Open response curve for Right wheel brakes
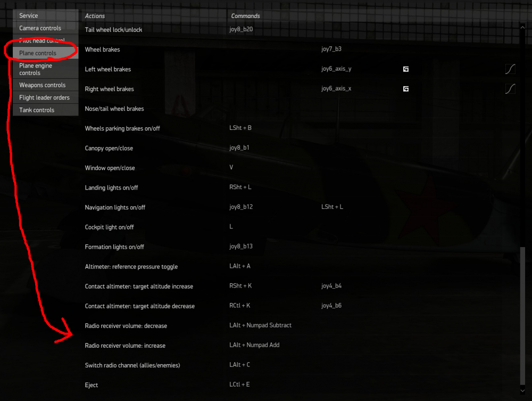The width and height of the screenshot is (532, 401). pyautogui.click(x=510, y=88)
